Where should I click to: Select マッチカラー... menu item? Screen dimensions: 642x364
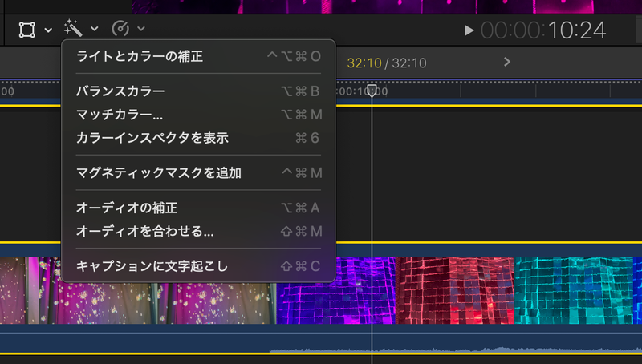point(198,115)
